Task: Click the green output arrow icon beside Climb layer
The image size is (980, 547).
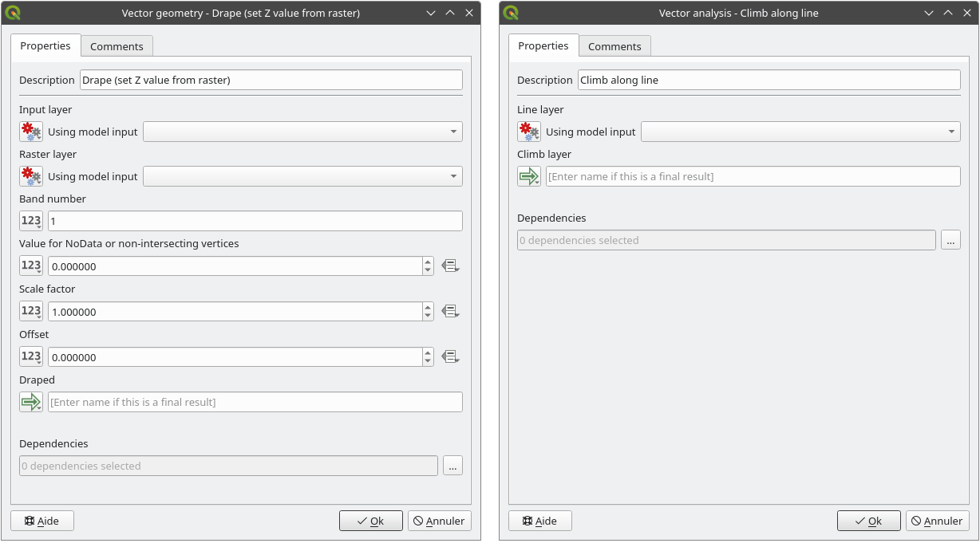Action: [x=528, y=175]
